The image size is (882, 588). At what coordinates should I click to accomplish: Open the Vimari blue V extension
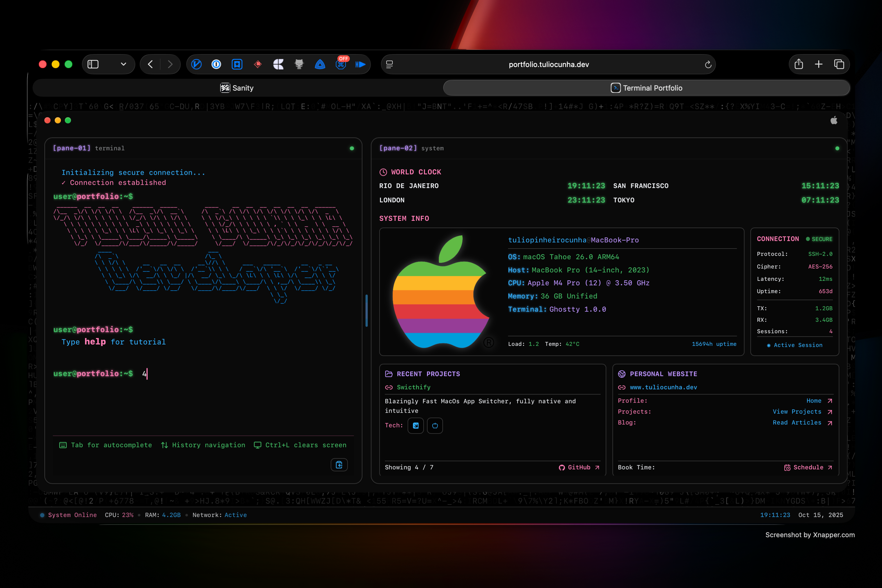196,65
